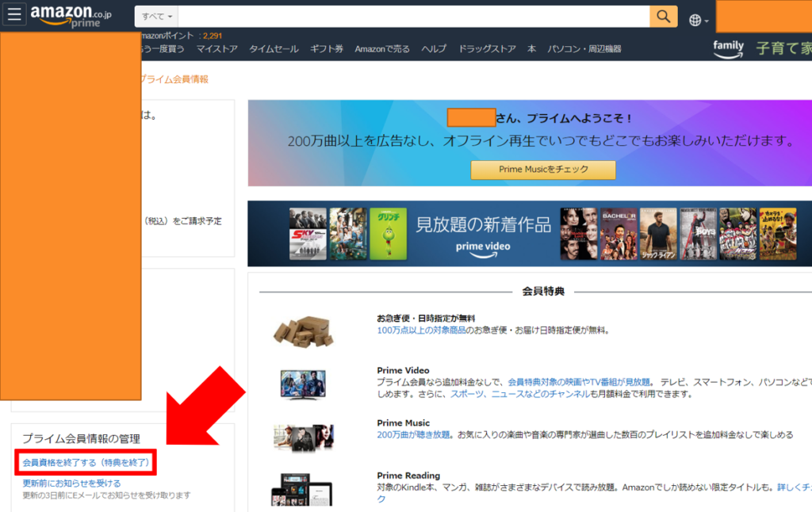Click the お急ぎ便・日時指定が無料 heading
This screenshot has width=812, height=512.
tap(426, 319)
